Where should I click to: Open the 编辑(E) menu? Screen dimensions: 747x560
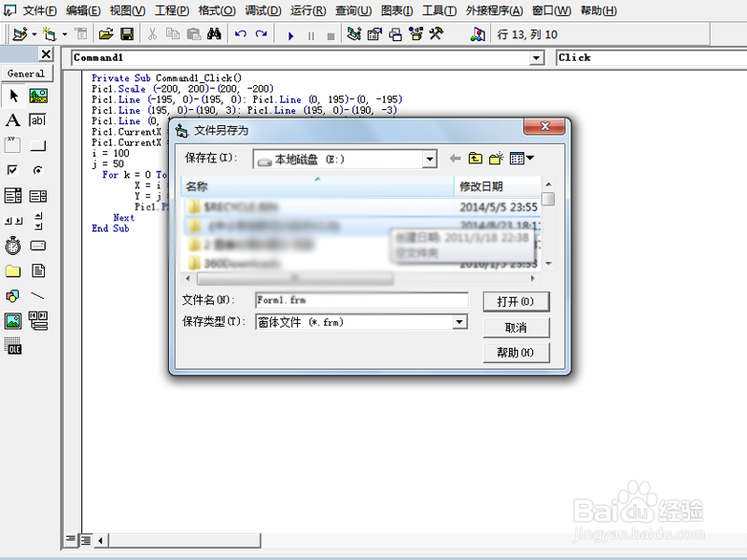pos(83,10)
